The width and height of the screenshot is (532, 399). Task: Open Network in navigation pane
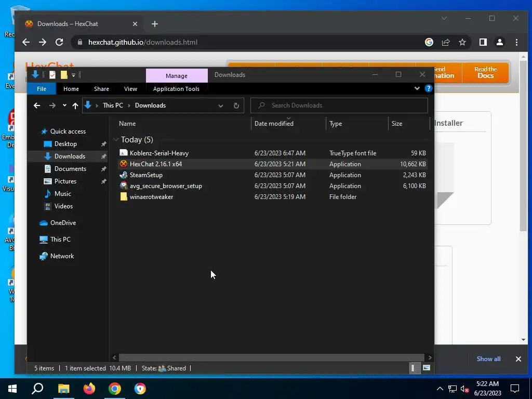tap(62, 256)
